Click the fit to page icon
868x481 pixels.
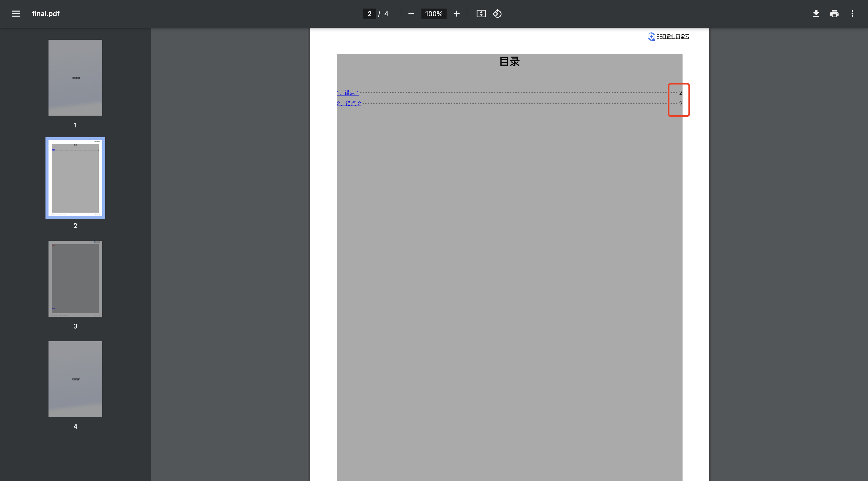(x=481, y=14)
